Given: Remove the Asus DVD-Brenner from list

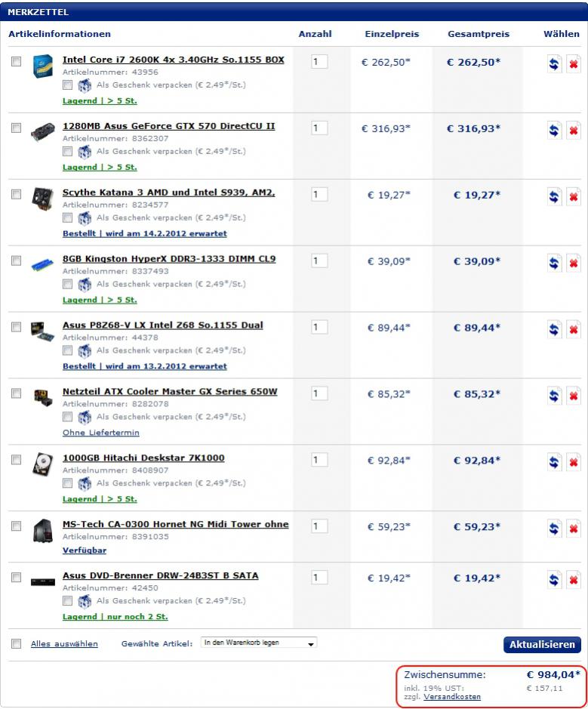Looking at the screenshot, I should [x=574, y=581].
